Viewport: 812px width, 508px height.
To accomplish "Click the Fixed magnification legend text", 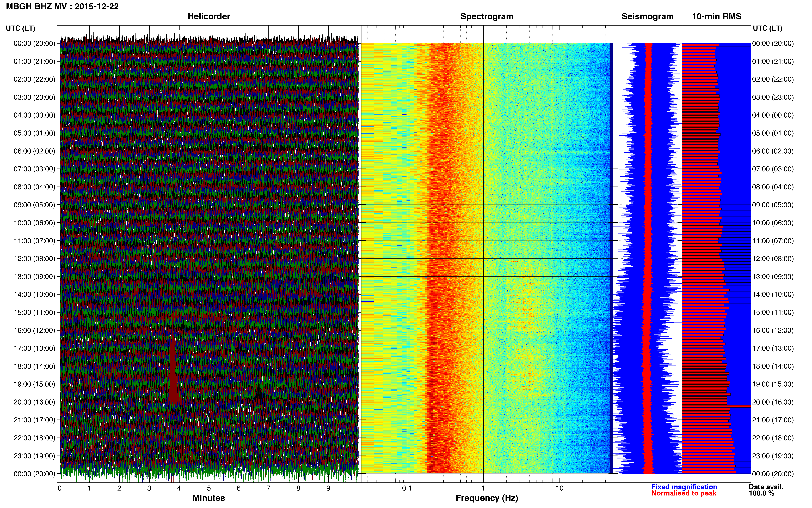I will (684, 487).
